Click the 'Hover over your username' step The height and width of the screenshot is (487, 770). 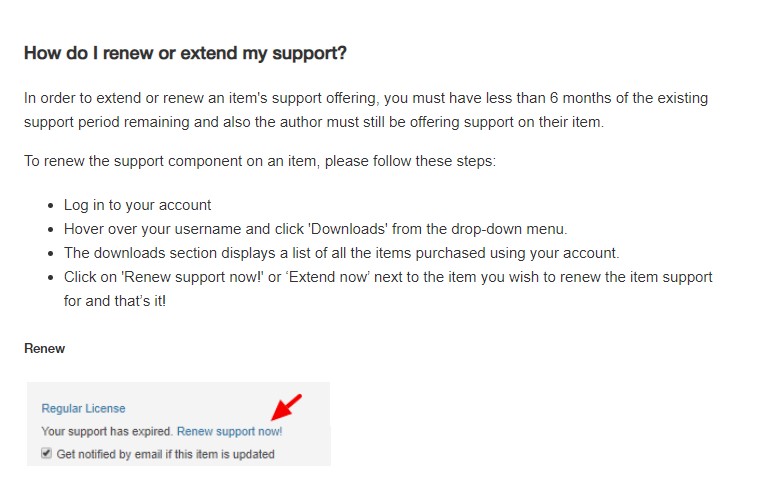coord(315,229)
